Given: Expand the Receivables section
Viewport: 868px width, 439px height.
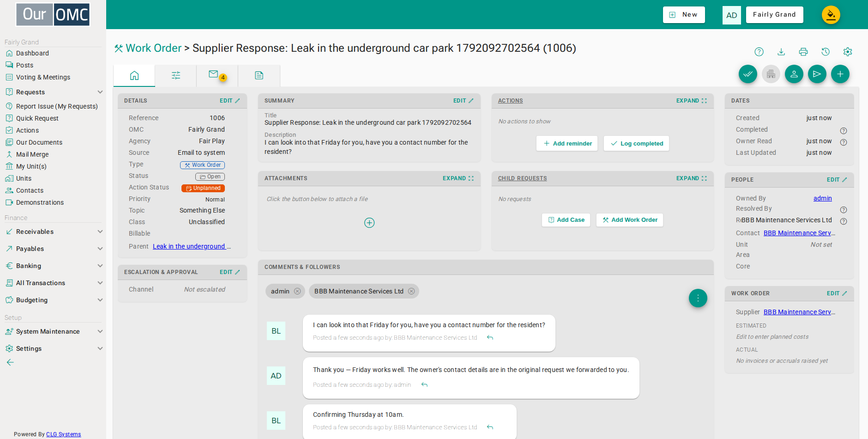Looking at the screenshot, I should click(54, 232).
